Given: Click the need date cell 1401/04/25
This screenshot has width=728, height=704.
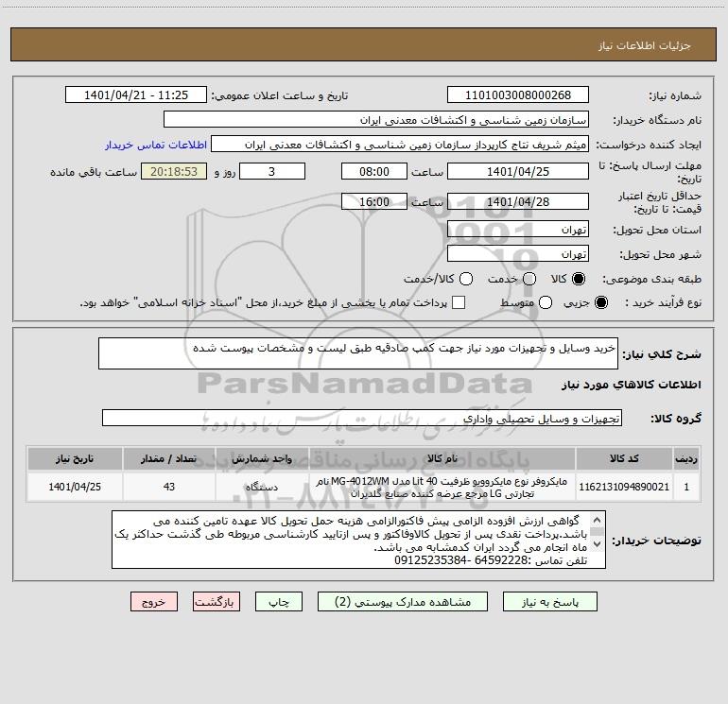Looking at the screenshot, I should [x=75, y=487].
